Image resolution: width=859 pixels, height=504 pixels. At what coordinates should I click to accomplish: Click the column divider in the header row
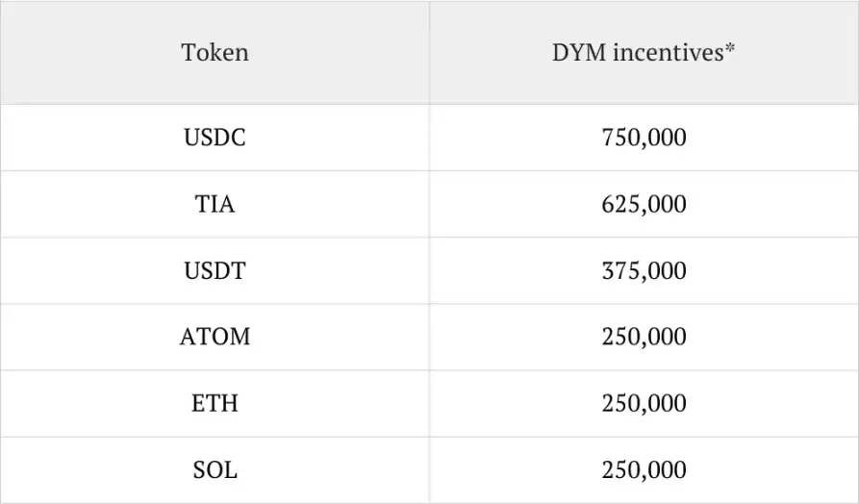coord(429,52)
